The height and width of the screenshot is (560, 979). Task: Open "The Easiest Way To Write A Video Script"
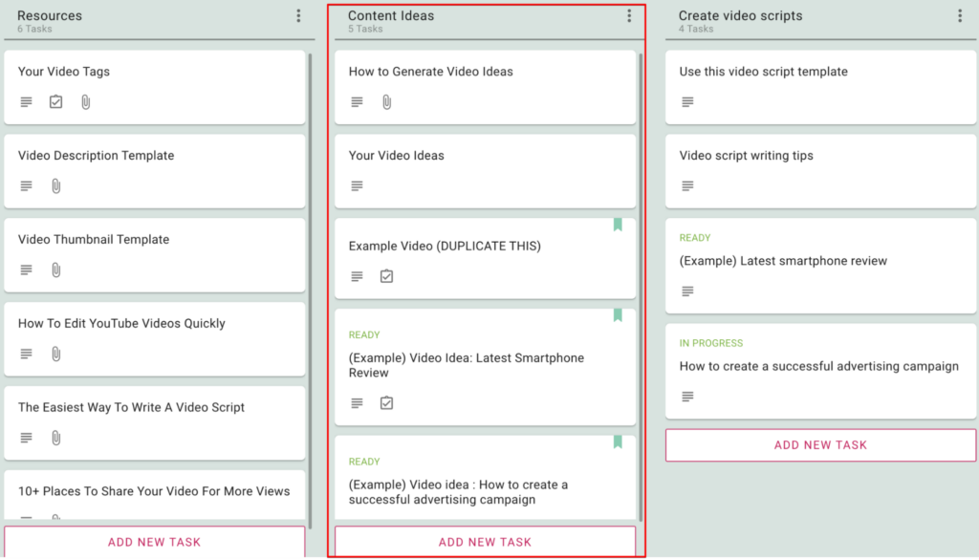(x=131, y=408)
